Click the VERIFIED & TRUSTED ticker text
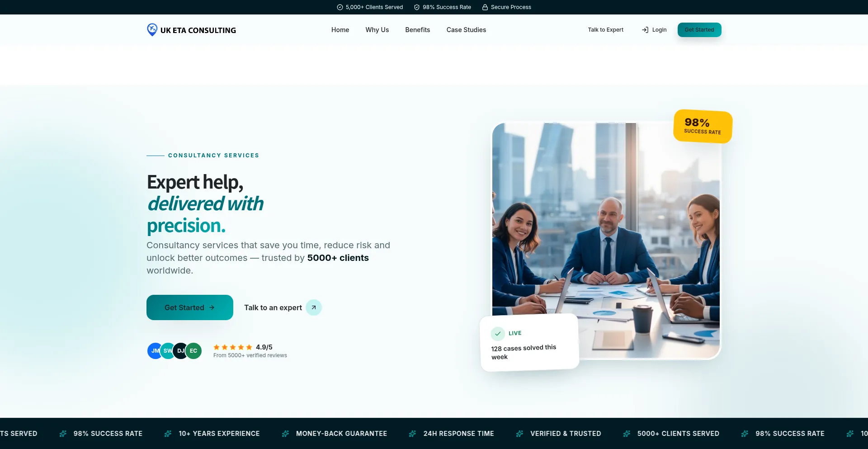The height and width of the screenshot is (449, 868). (566, 434)
